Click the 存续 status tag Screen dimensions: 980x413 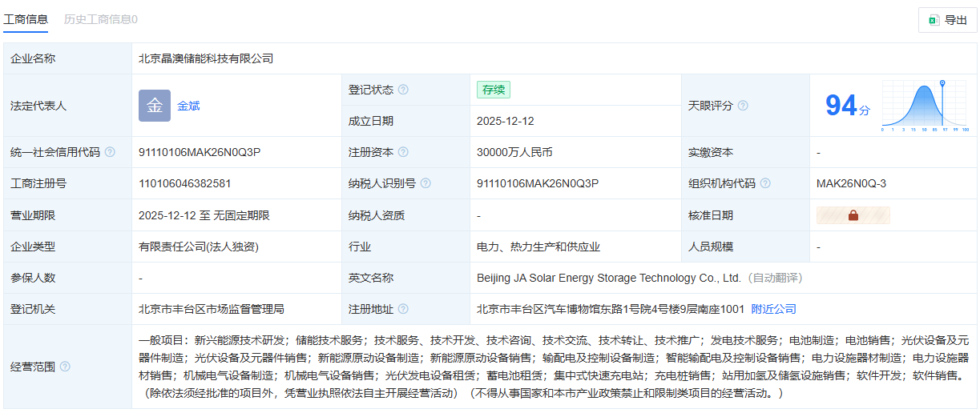[493, 90]
